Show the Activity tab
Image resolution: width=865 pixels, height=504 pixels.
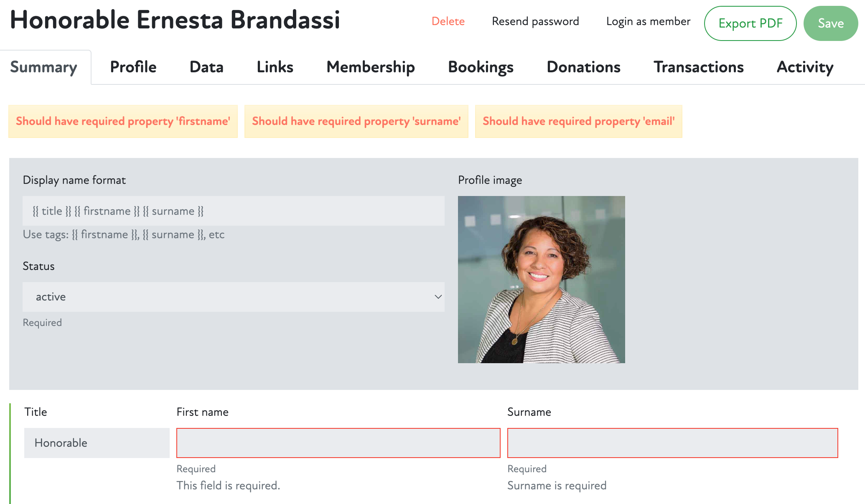coord(805,67)
